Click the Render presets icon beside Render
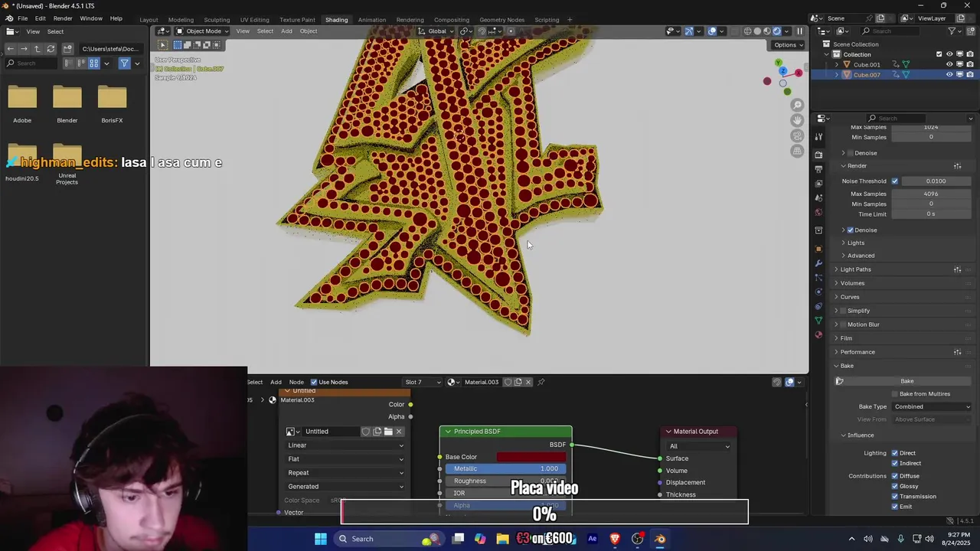 click(957, 166)
